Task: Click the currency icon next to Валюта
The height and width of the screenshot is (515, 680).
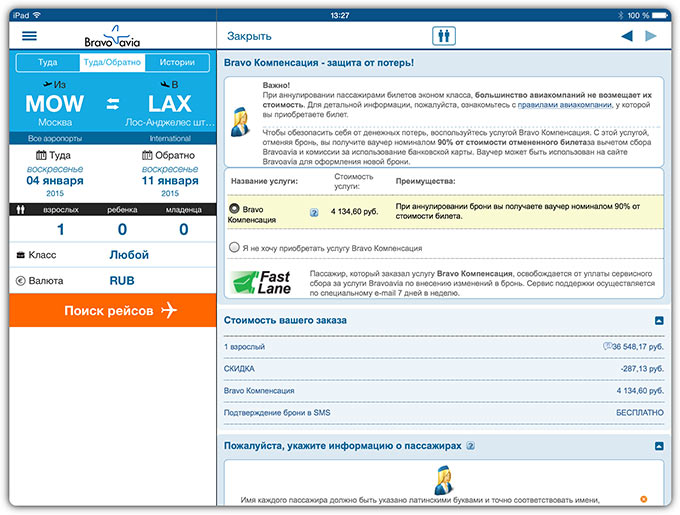Action: pyautogui.click(x=20, y=281)
